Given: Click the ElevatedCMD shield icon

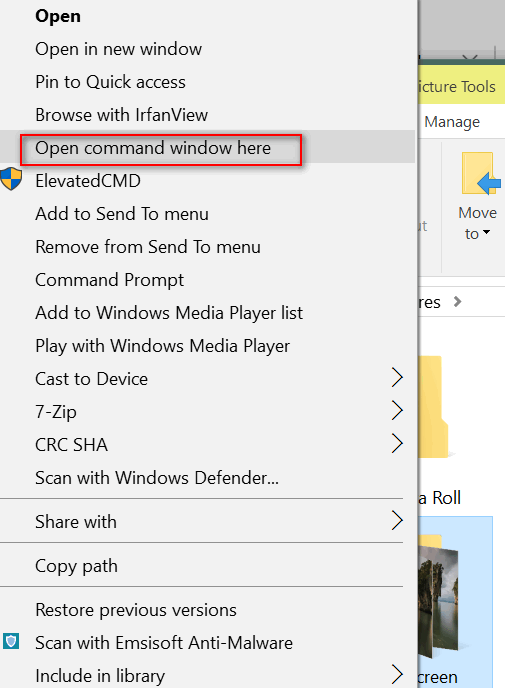Looking at the screenshot, I should [11, 179].
